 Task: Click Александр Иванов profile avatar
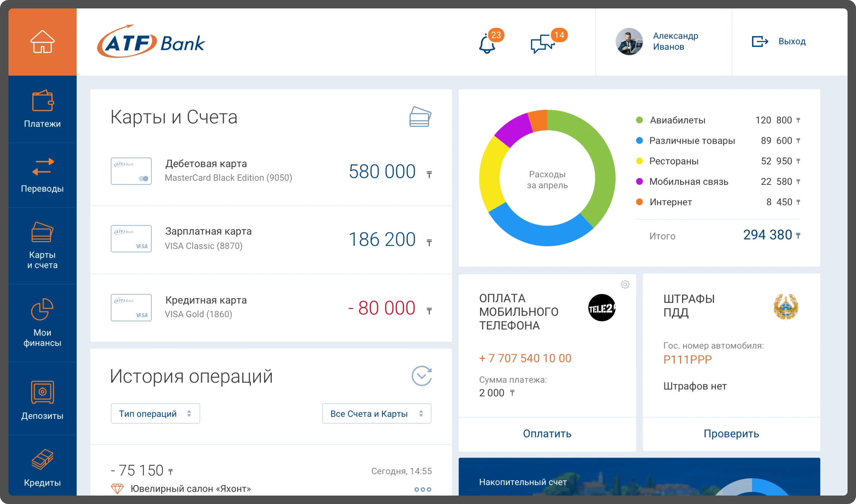tap(629, 42)
